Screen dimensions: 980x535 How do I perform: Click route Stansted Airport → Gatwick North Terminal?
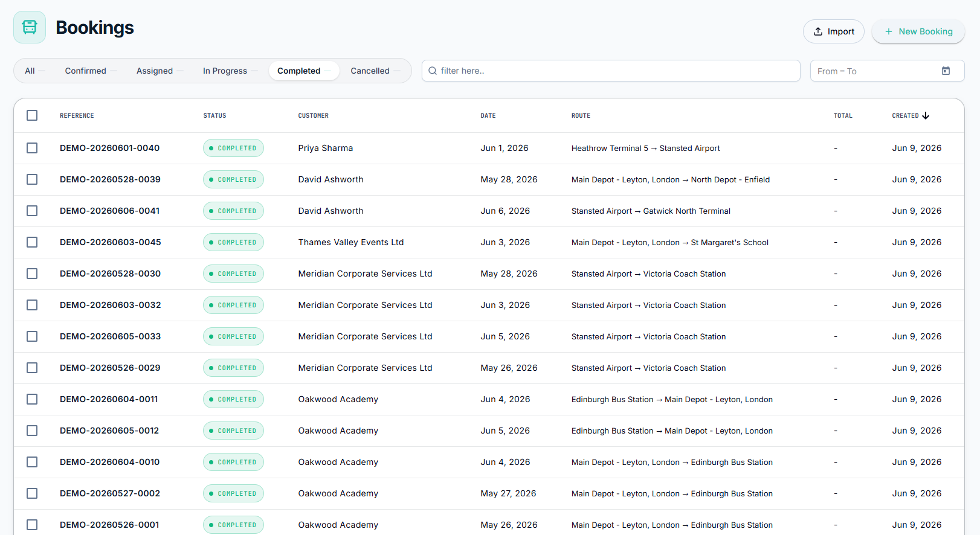pyautogui.click(x=651, y=211)
